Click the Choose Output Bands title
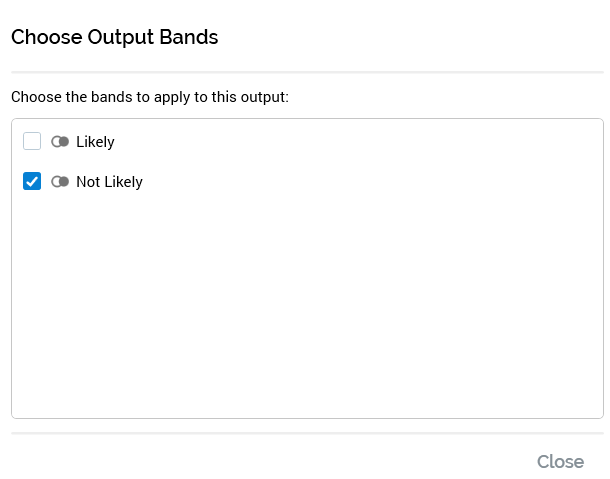This screenshot has width=610, height=479. click(x=114, y=38)
